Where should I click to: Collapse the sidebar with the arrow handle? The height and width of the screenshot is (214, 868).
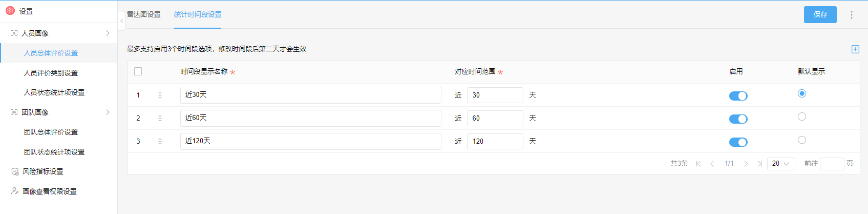tap(121, 21)
